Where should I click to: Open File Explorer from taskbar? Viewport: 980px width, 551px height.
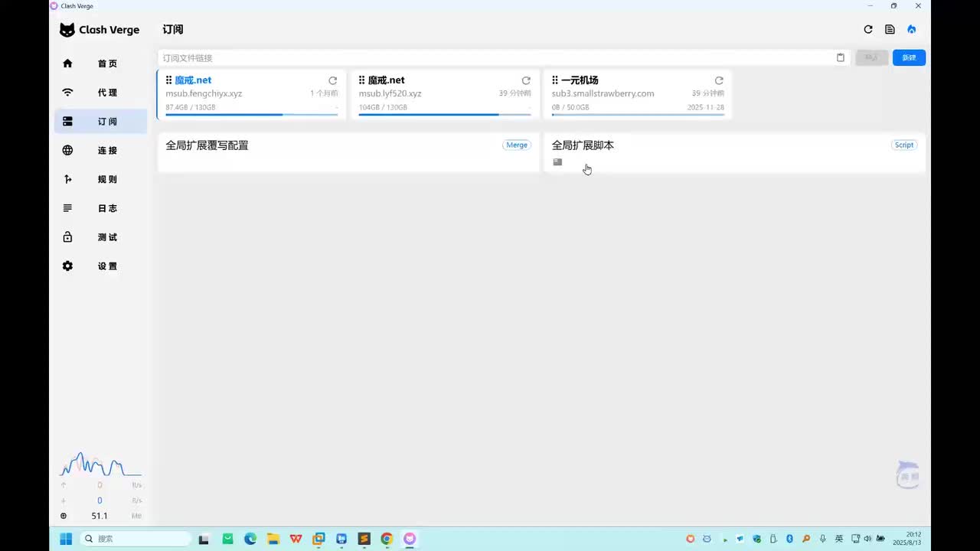coord(273,539)
